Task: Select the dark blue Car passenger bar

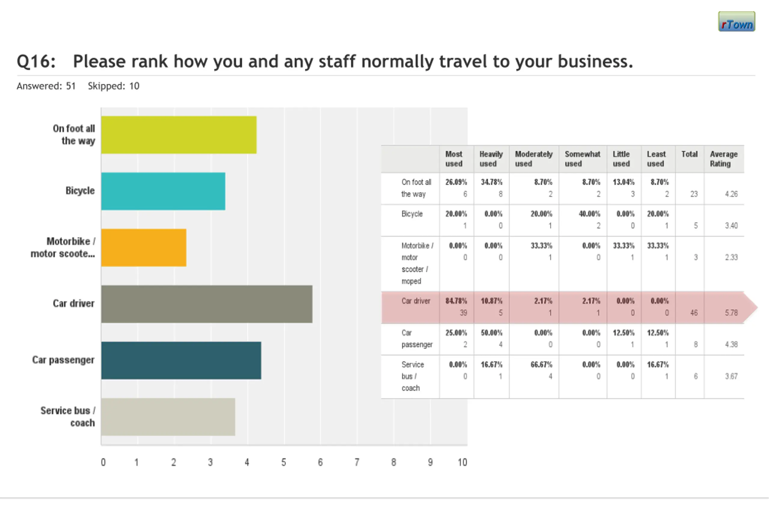Action: click(181, 360)
